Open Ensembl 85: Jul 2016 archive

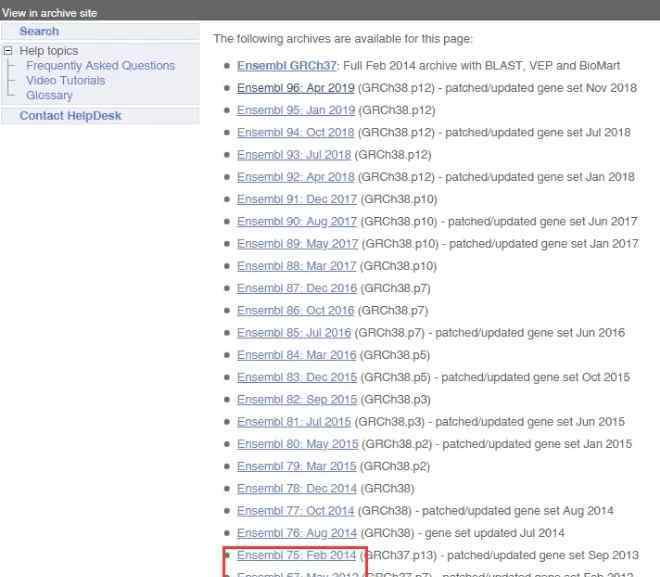[x=294, y=333]
